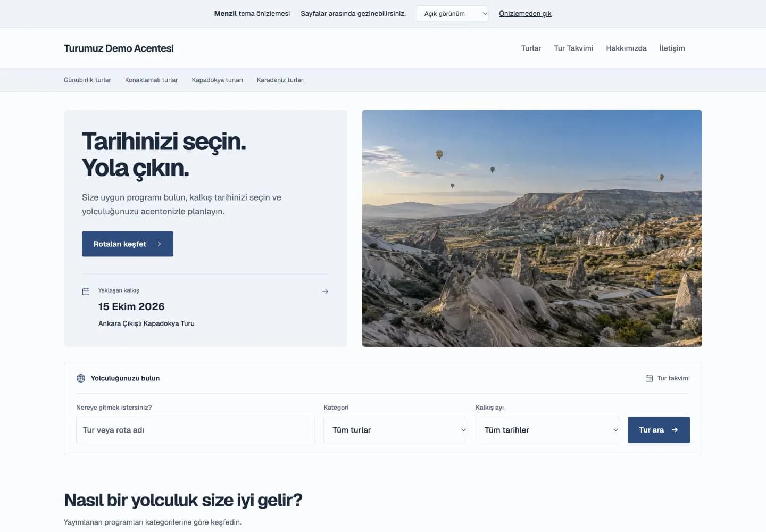Click the Tur ara search button

(659, 430)
